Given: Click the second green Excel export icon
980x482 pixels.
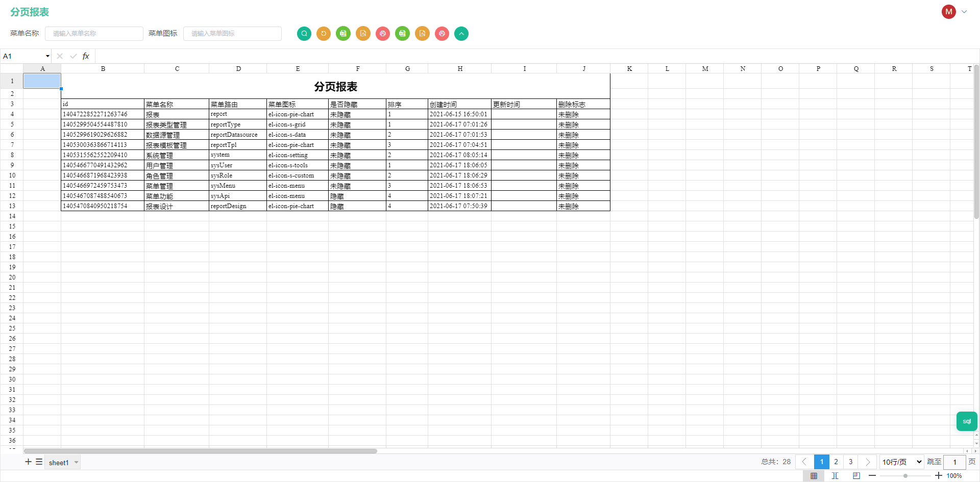Looking at the screenshot, I should (402, 34).
